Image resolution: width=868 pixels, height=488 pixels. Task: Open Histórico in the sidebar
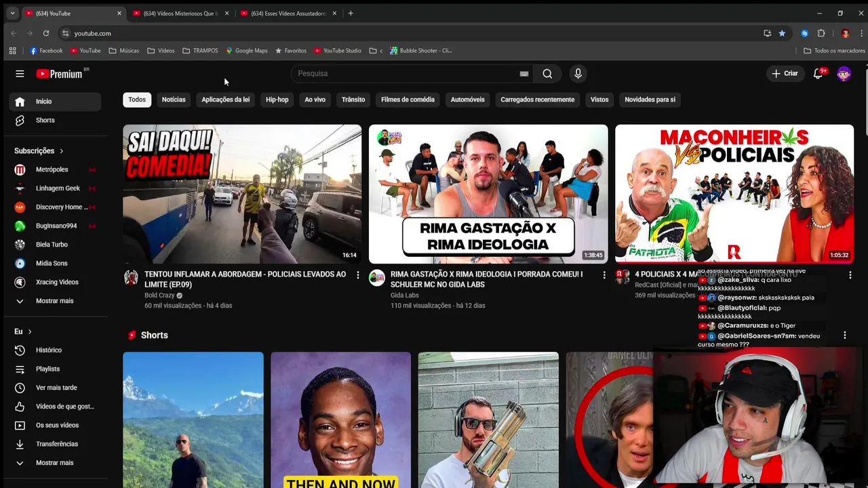point(55,350)
